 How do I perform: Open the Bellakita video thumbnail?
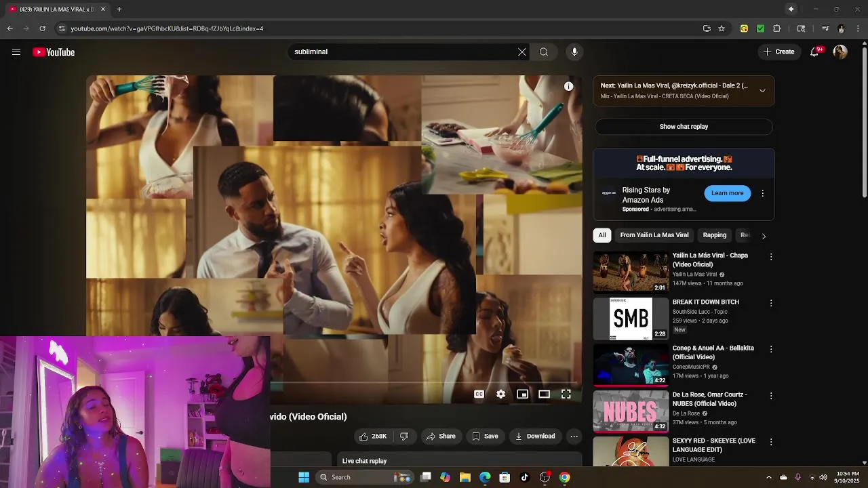coord(631,365)
